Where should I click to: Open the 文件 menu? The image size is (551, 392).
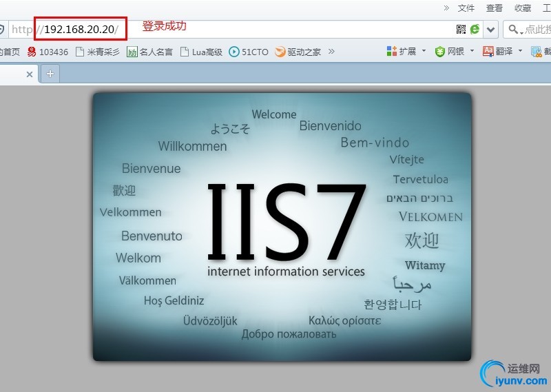(466, 8)
